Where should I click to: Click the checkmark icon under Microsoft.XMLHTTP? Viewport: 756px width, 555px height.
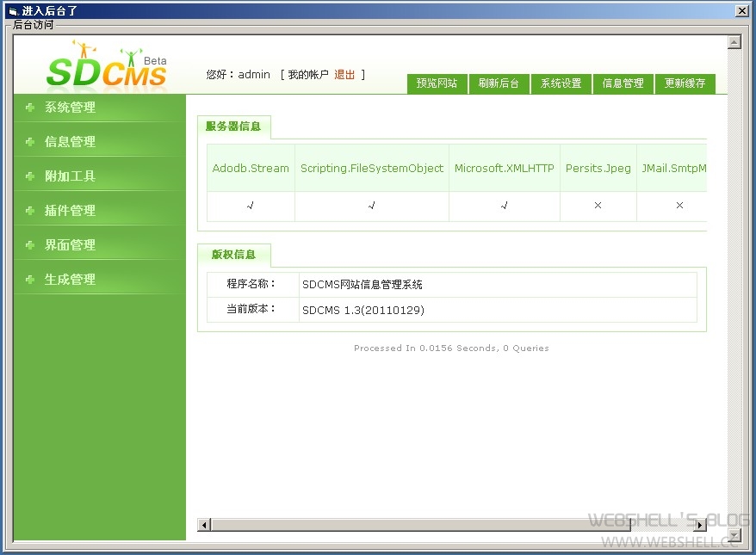click(x=504, y=206)
